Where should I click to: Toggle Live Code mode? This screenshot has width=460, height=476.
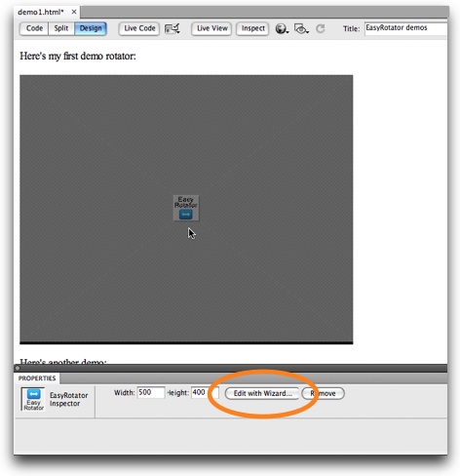tap(139, 28)
